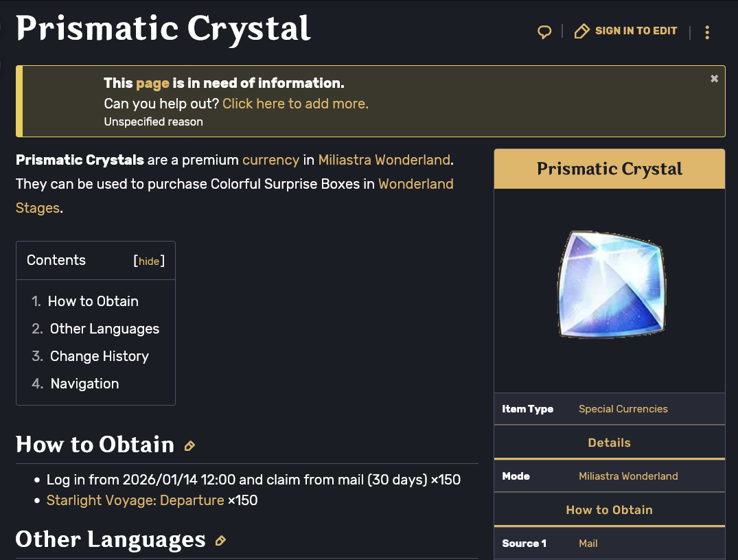Image resolution: width=738 pixels, height=560 pixels.
Task: Click the 'Click here to add more' link
Action: pos(295,104)
